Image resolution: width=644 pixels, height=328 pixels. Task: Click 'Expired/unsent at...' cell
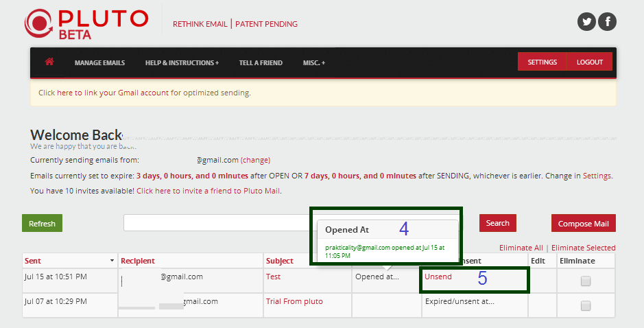[460, 301]
